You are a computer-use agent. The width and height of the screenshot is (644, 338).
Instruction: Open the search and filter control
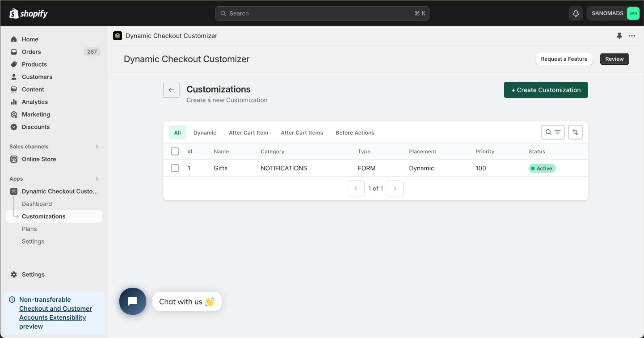[553, 132]
